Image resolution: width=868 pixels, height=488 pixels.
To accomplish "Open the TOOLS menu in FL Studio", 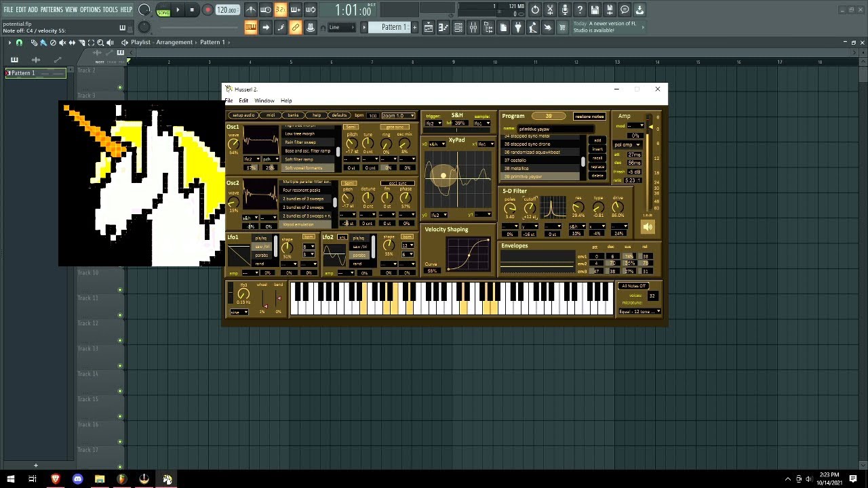I will tap(110, 9).
